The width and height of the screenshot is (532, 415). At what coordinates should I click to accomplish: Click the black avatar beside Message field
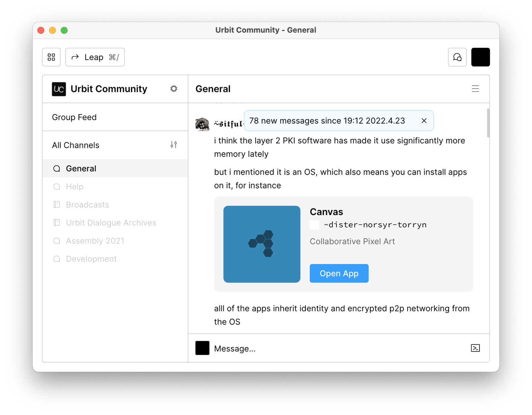(x=202, y=348)
